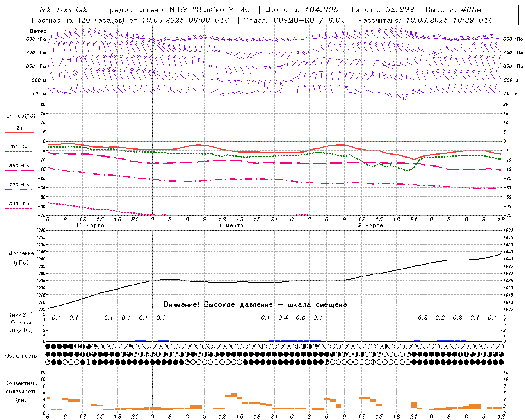
Task: Select the 2м temperature legend entry
Action: click(x=19, y=130)
